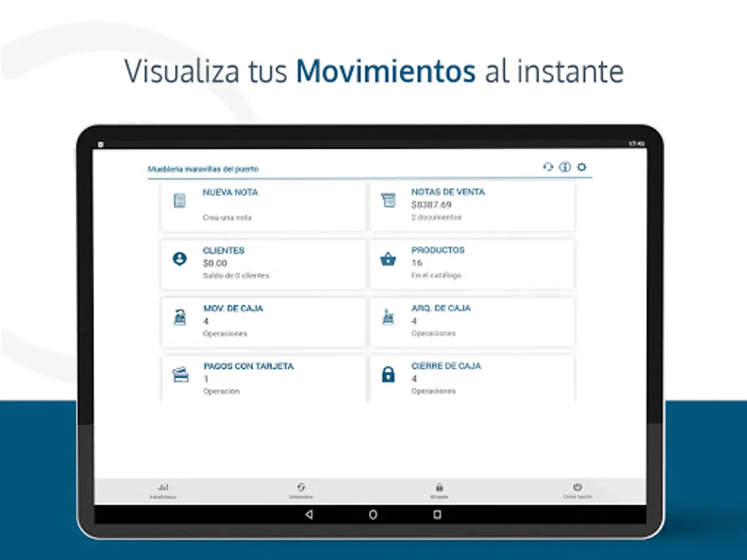Open the PRODUCTOS title
747x560 pixels.
tap(438, 250)
